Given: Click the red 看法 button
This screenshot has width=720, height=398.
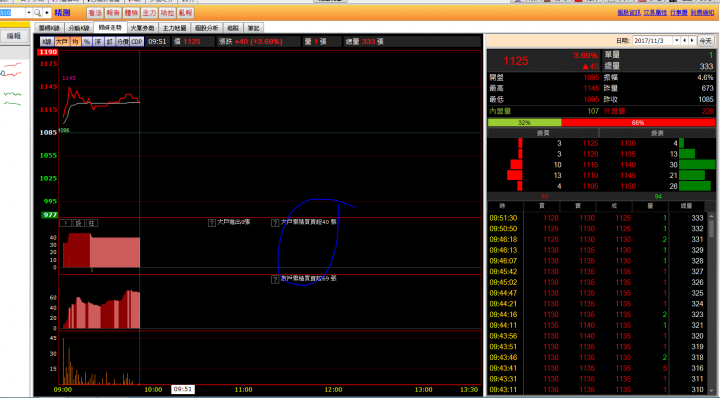Looking at the screenshot, I should tap(95, 13).
